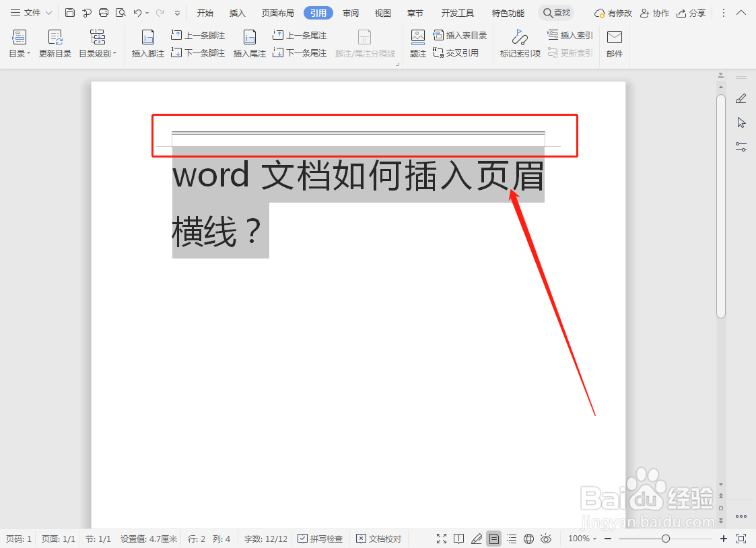Click the full screen icon in status bar

[x=441, y=539]
